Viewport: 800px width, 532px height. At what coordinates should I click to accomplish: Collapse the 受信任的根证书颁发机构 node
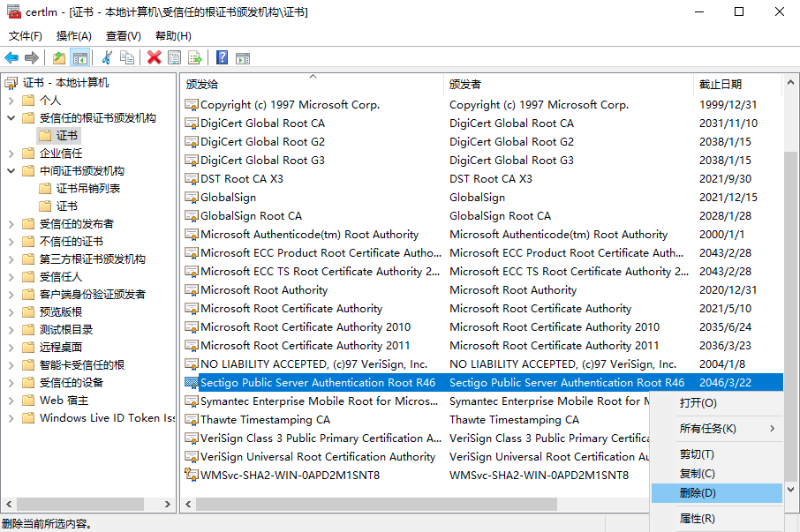click(11, 118)
